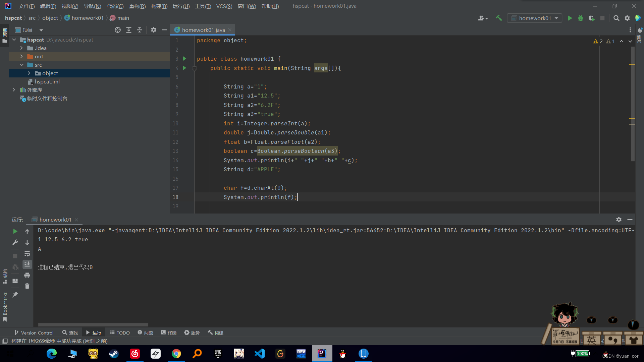This screenshot has width=644, height=362.
Task: Open the 重构(R) Refactor menu
Action: [137, 6]
